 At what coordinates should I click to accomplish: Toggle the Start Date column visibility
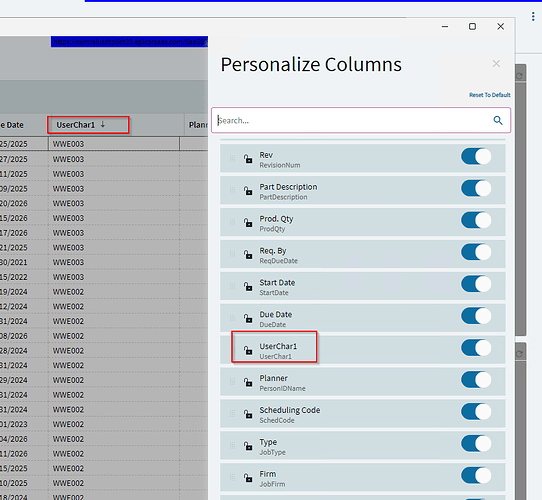pyautogui.click(x=476, y=284)
